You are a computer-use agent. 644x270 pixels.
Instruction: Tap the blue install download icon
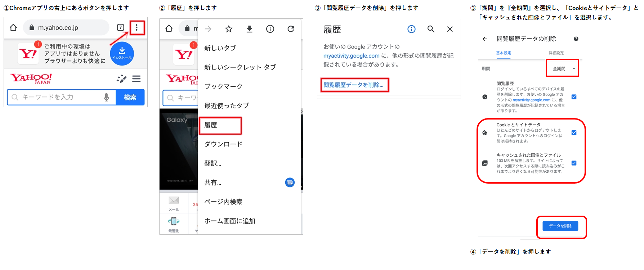coord(122,54)
